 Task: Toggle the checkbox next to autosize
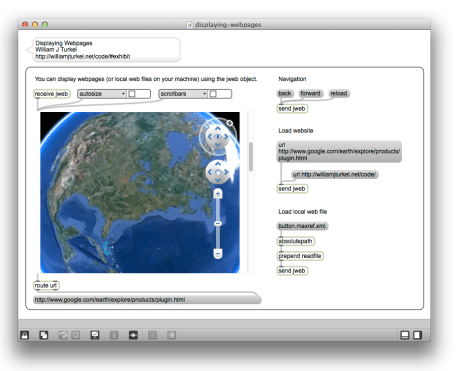coord(132,94)
